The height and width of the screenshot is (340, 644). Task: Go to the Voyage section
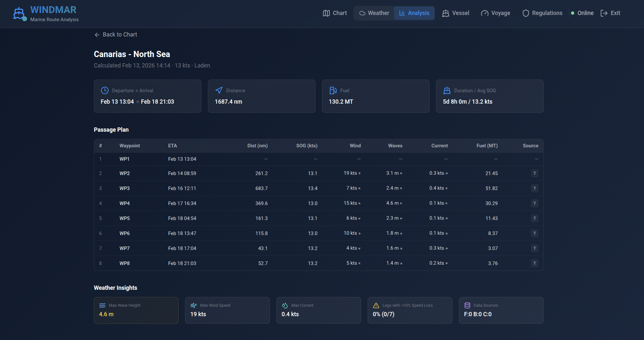pyautogui.click(x=496, y=13)
